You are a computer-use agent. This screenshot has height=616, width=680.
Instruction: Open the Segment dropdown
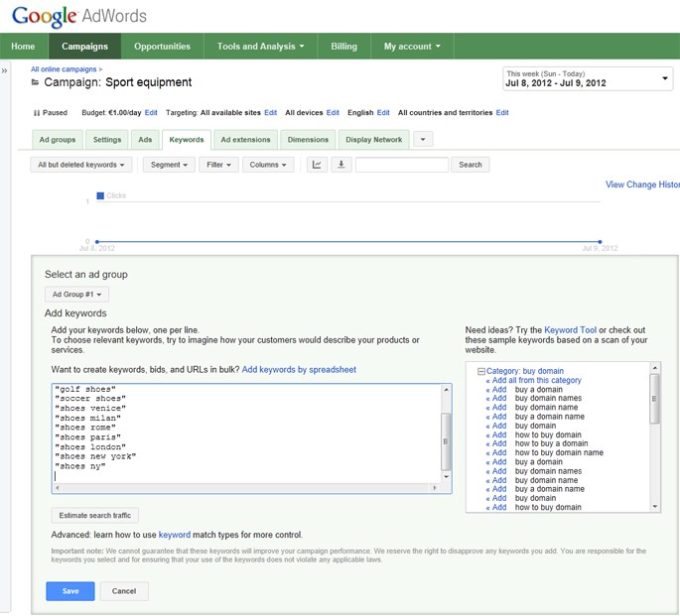point(169,165)
